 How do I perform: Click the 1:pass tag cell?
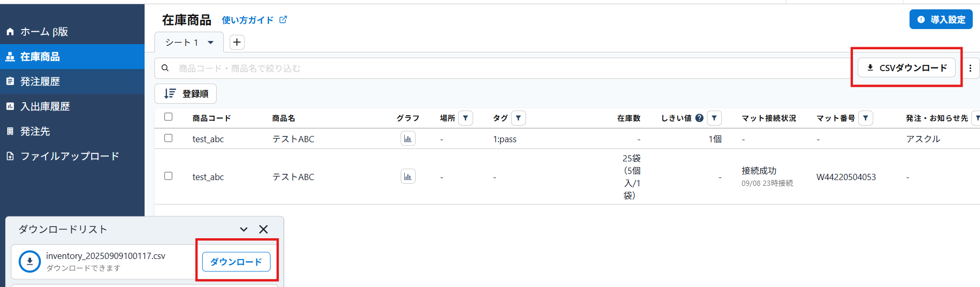tap(505, 139)
